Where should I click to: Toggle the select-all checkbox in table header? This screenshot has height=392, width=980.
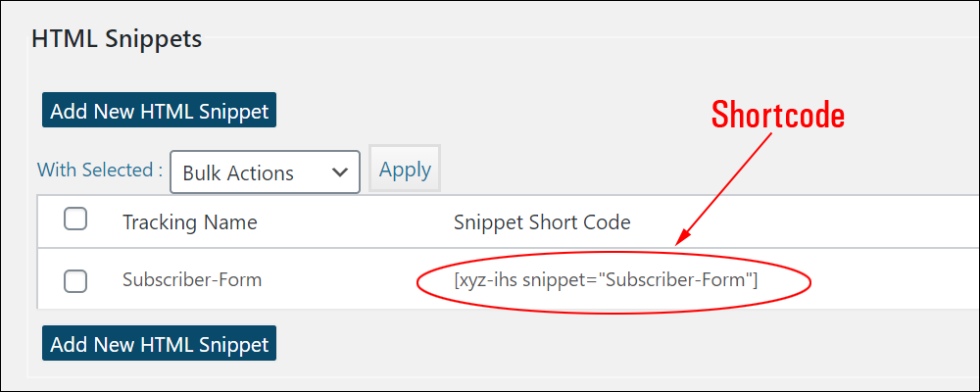coord(75,220)
